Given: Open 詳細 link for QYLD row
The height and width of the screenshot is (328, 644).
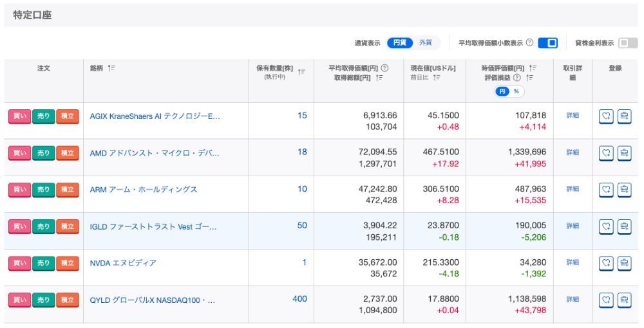Looking at the screenshot, I should coord(573,299).
